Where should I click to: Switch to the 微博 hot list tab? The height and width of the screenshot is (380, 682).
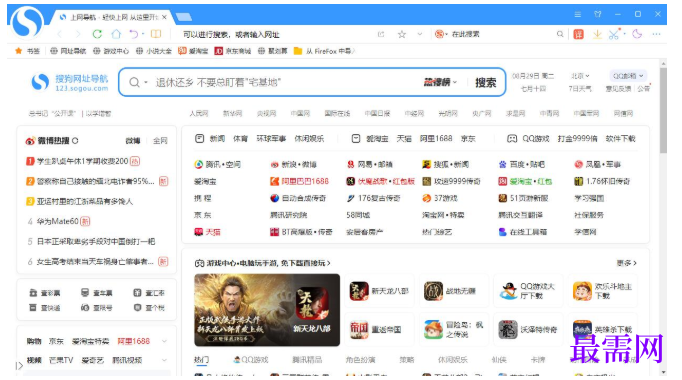click(x=133, y=140)
